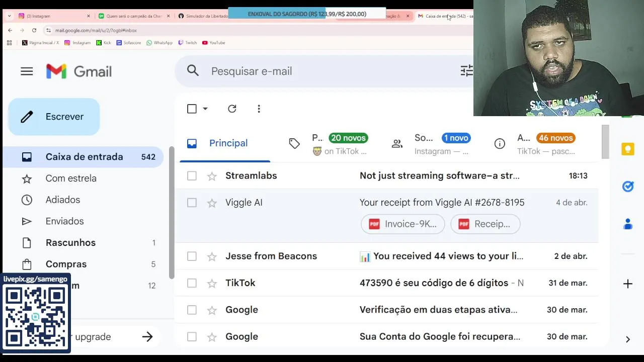Open the Sofascore bookmark

[129, 43]
